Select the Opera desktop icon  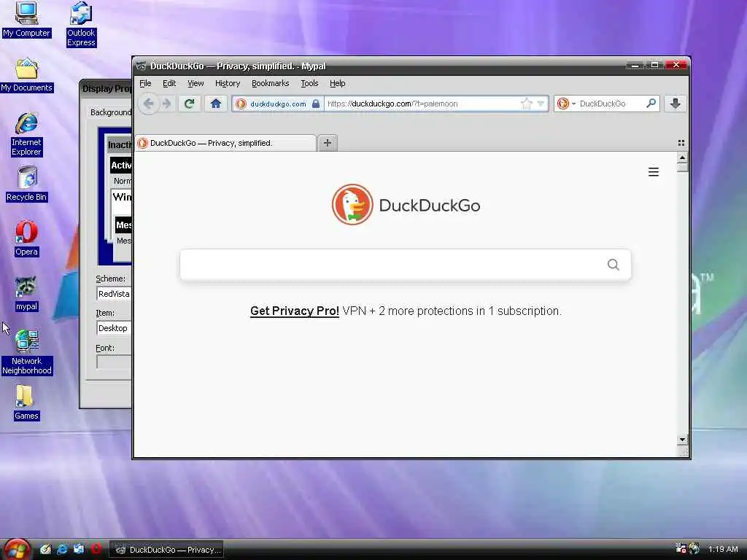tap(26, 238)
